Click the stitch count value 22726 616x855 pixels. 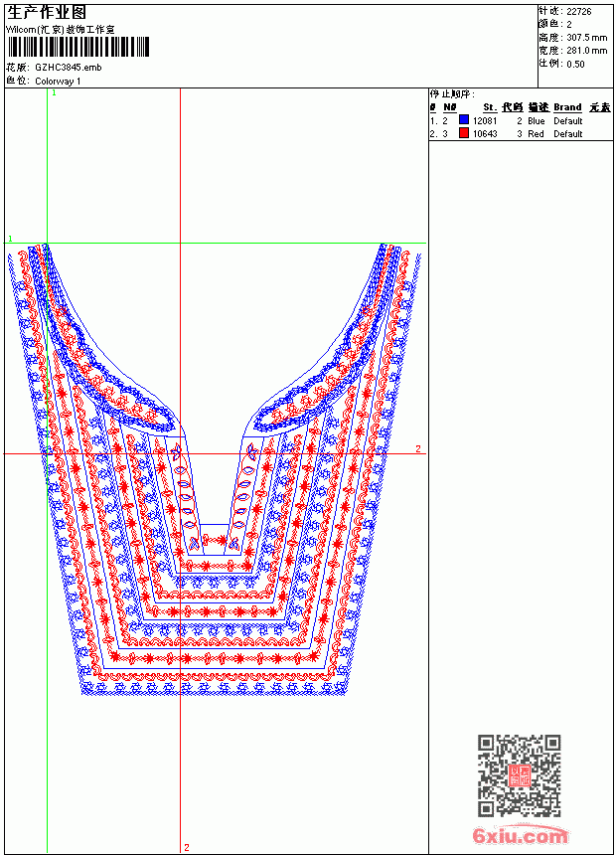[579, 12]
